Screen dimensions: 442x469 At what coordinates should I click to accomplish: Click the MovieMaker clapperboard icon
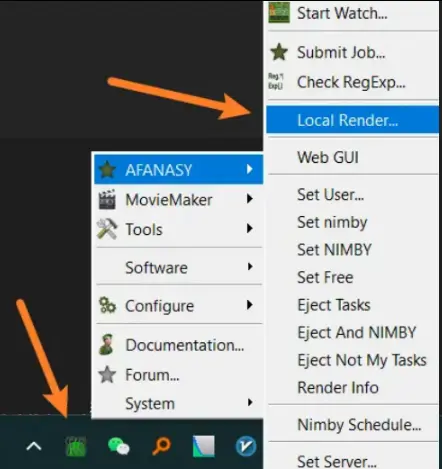click(x=107, y=200)
